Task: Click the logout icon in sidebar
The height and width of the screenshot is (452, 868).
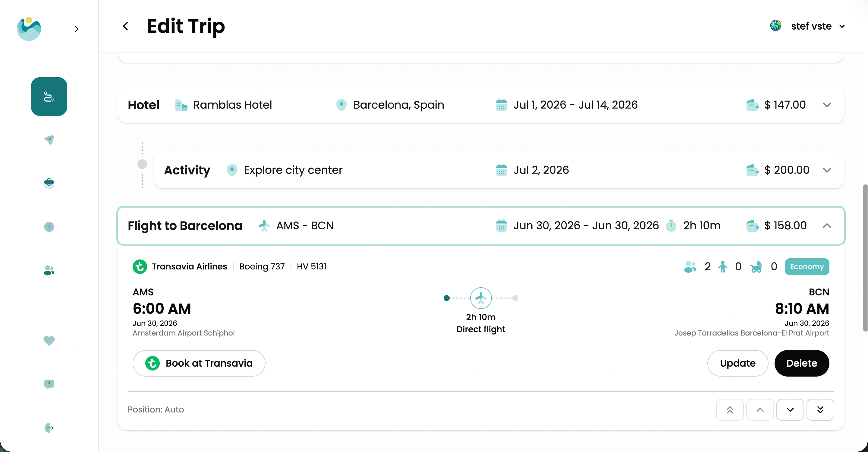Action: click(49, 428)
